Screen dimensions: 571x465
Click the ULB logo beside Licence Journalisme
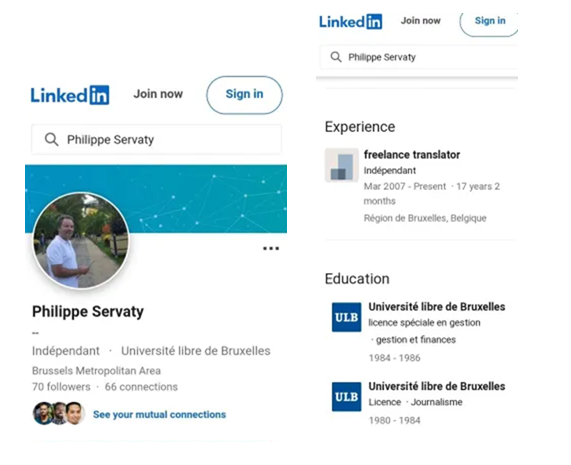346,397
